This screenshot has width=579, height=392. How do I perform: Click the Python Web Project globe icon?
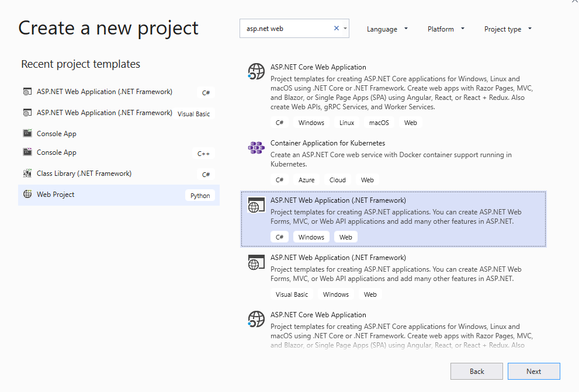tap(27, 195)
